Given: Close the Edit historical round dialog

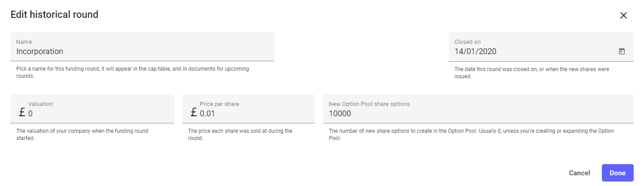Looking at the screenshot, I should 623,15.
